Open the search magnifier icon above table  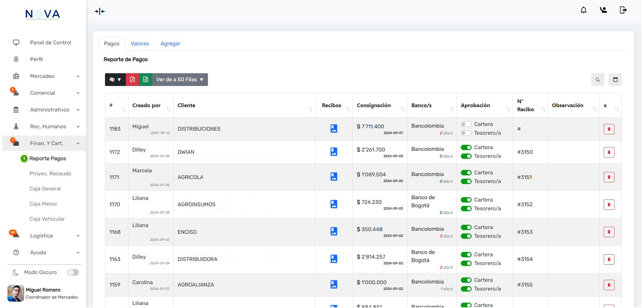pos(597,80)
